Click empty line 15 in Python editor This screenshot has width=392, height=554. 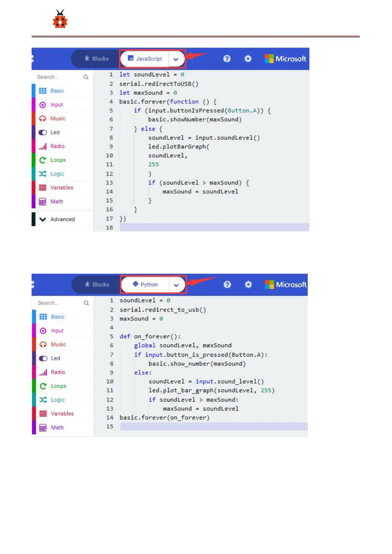[214, 427]
